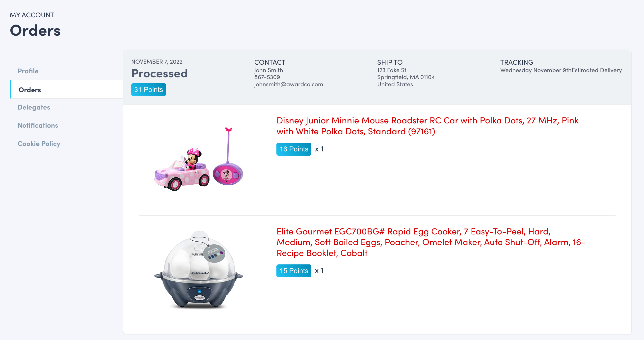Click the 16 Points item badge
This screenshot has width=644, height=340.
pyautogui.click(x=294, y=149)
